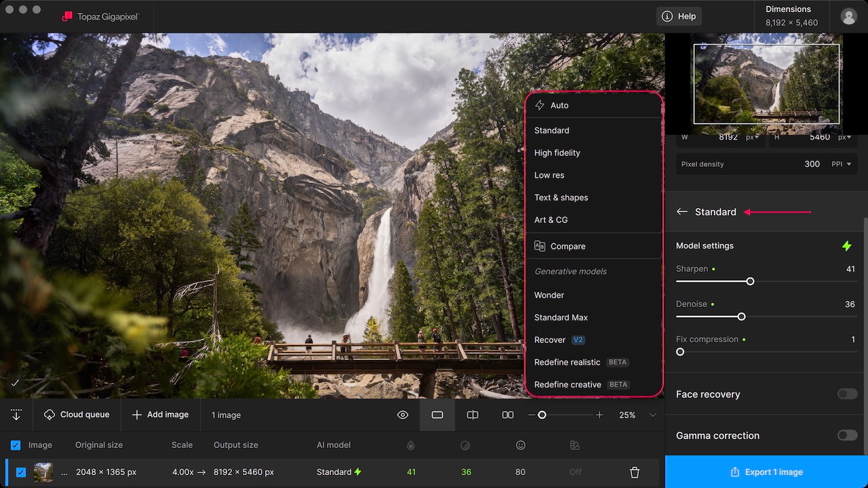Choose the Recover V2 model
The height and width of the screenshot is (488, 868).
[x=594, y=340]
